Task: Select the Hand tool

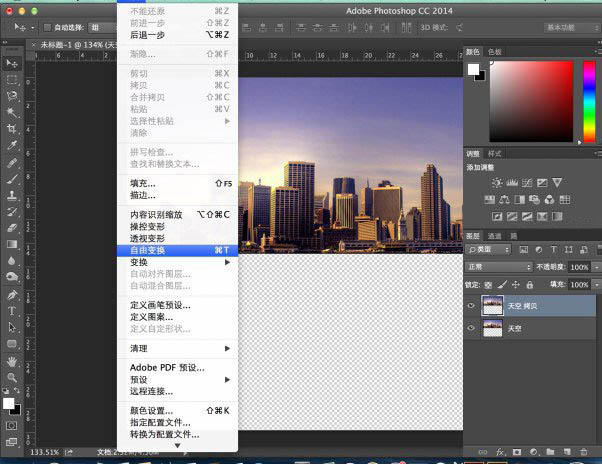Action: point(12,361)
